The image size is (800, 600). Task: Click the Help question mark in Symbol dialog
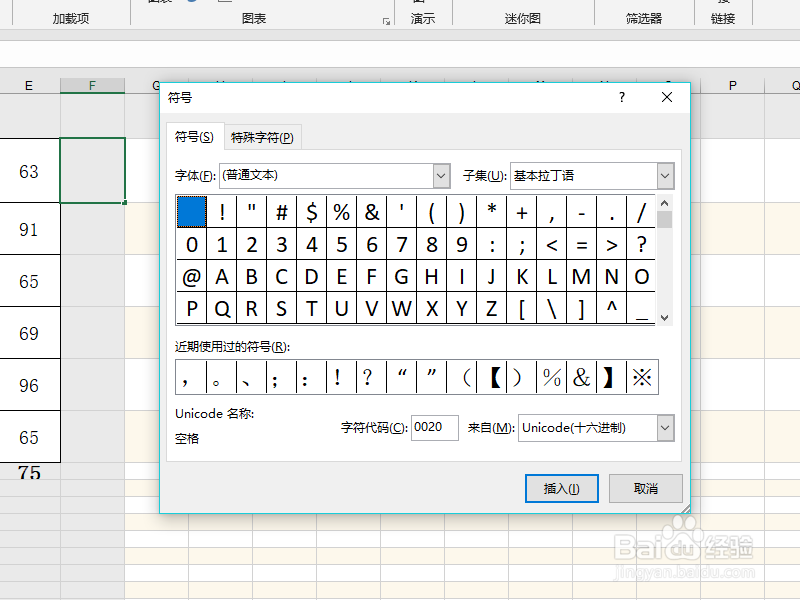(x=620, y=97)
